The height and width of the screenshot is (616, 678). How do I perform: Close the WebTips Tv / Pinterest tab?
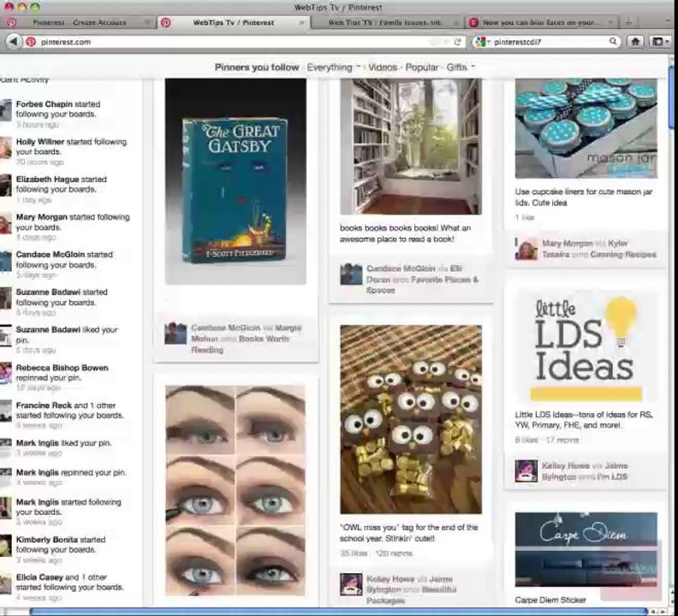coord(302,22)
